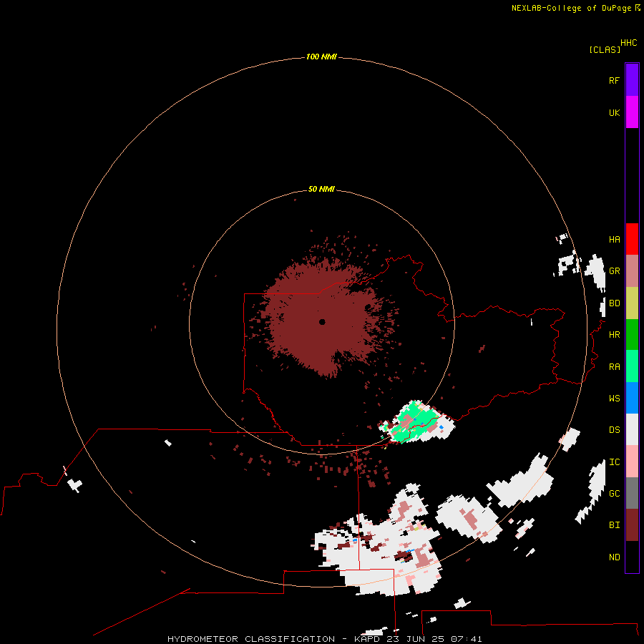Click the RA bright green legend swatch
This screenshot has height=644, width=644.
coord(632,366)
